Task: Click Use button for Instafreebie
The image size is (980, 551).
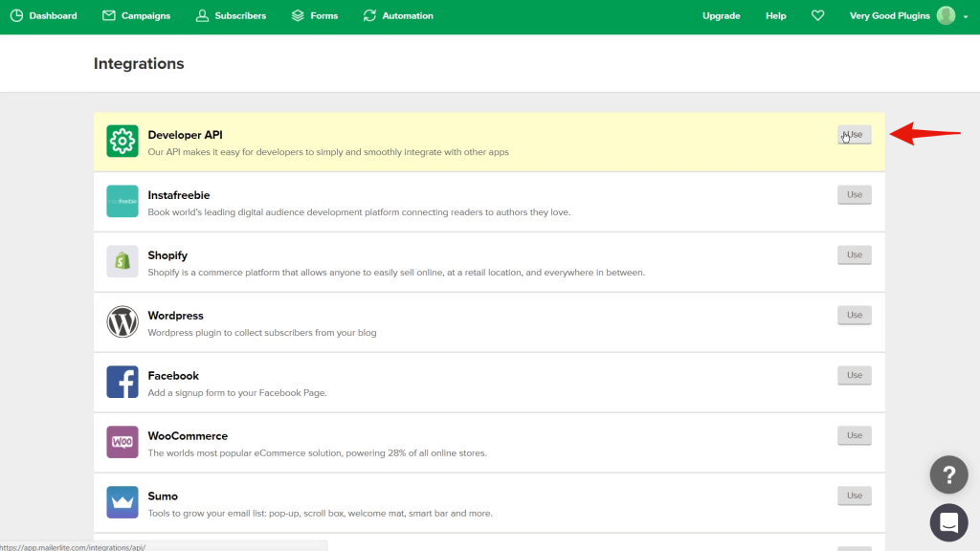Action: coord(855,194)
